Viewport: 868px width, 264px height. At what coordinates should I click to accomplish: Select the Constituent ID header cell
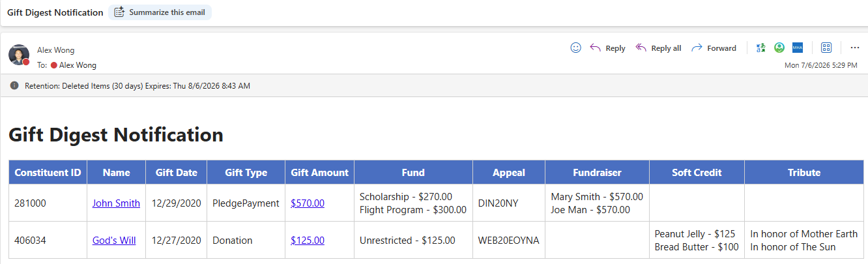[x=48, y=172]
